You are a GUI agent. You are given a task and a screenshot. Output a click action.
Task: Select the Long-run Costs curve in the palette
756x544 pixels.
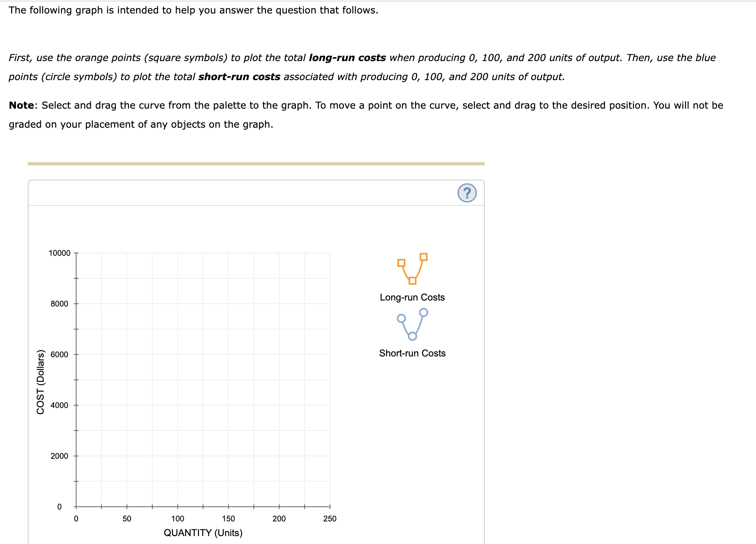point(413,269)
